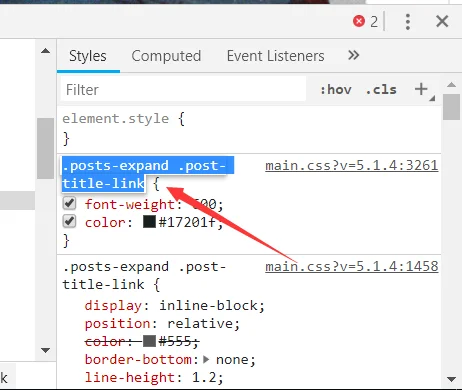The width and height of the screenshot is (462, 390).
Task: Open the DevTools three-dot customize menu
Action: point(408,22)
